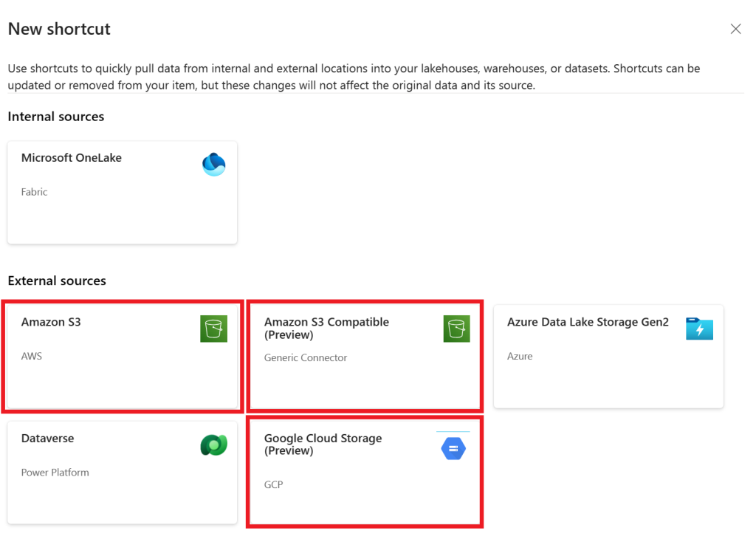756x556 pixels.
Task: Click the 'New shortcut' dialog title
Action: [59, 29]
